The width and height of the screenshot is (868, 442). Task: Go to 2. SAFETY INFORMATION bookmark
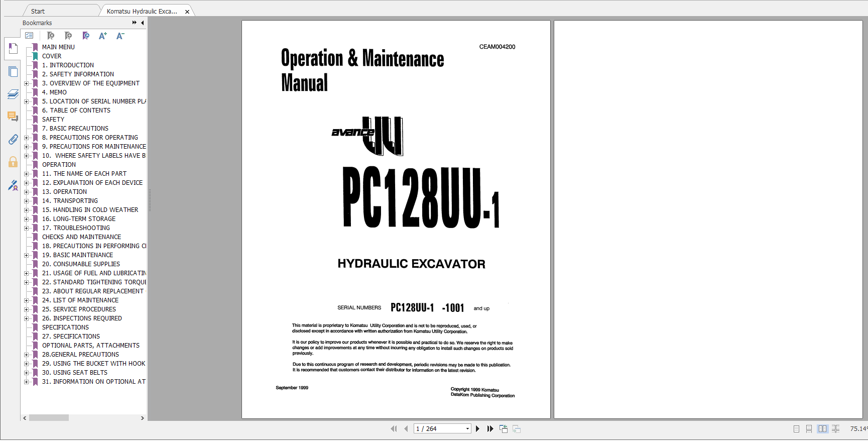78,74
